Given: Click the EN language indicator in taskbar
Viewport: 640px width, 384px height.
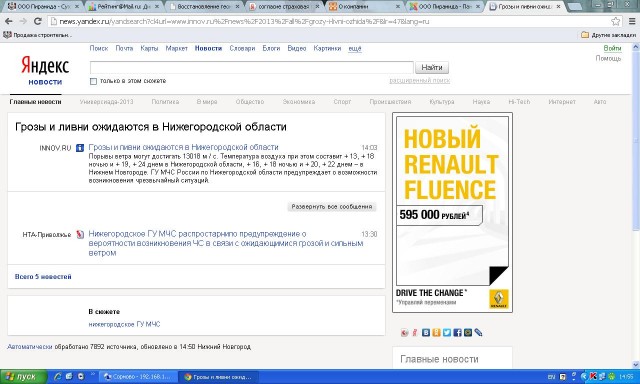Looking at the screenshot, I should point(551,377).
